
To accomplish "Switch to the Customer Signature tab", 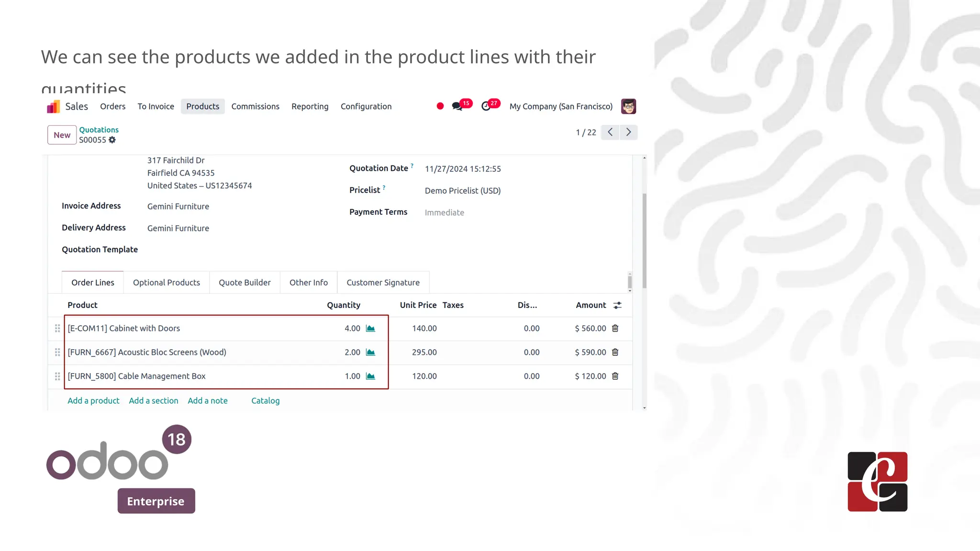I will pos(383,282).
